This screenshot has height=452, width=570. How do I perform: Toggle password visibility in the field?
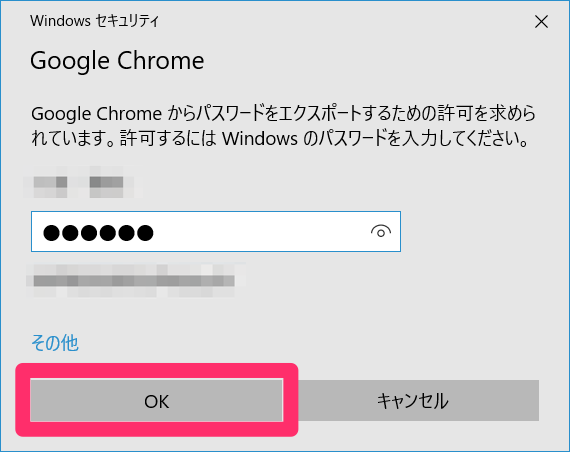tap(381, 231)
